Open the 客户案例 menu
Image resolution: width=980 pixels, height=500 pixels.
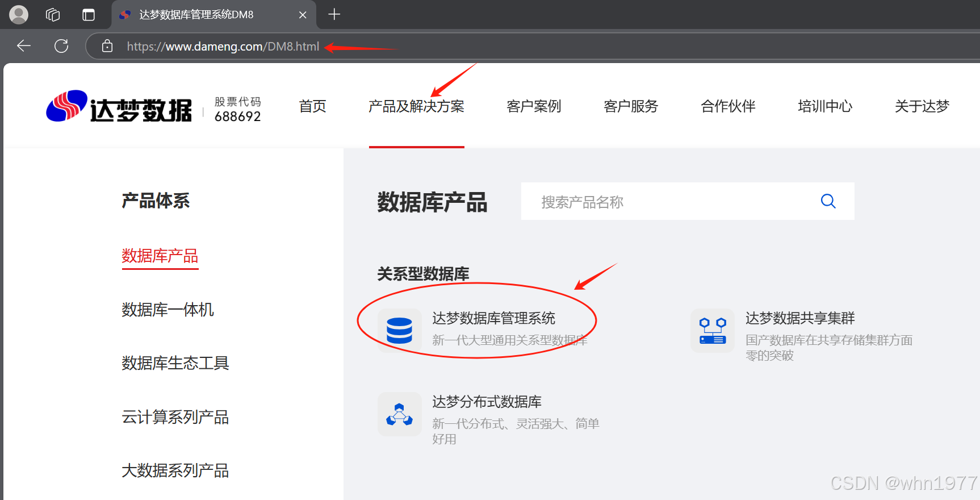pos(534,106)
